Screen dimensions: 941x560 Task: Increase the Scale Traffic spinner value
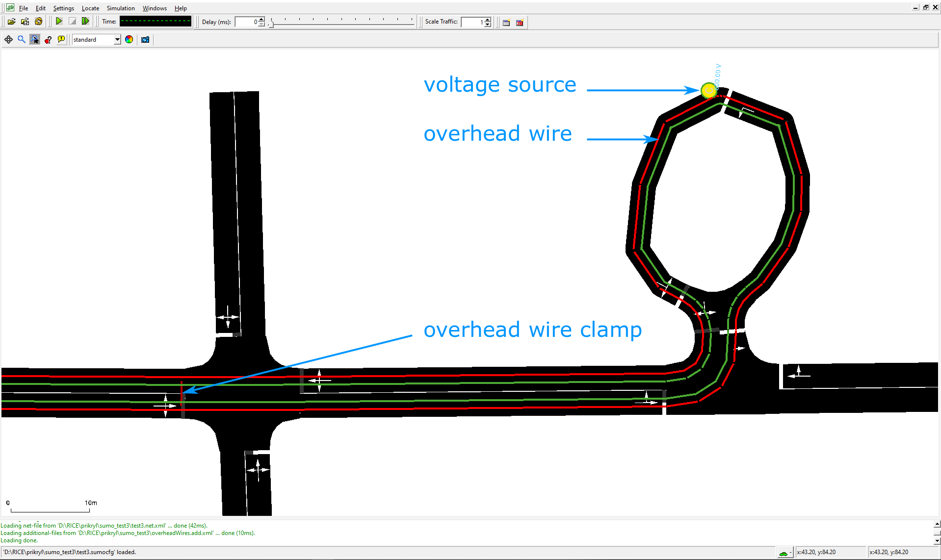[488, 20]
